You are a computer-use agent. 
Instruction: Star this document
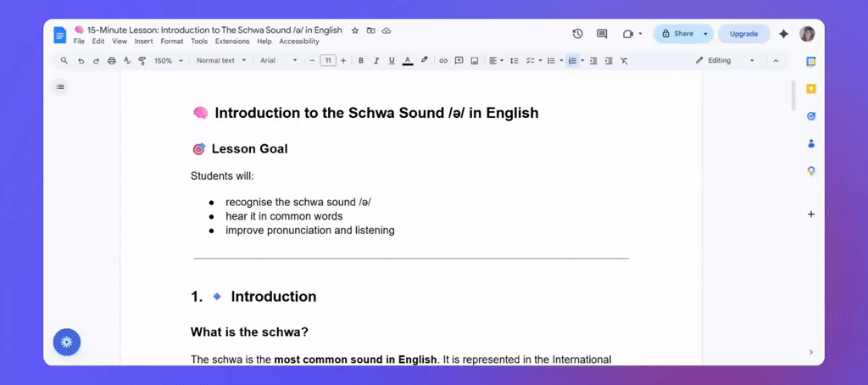point(355,31)
